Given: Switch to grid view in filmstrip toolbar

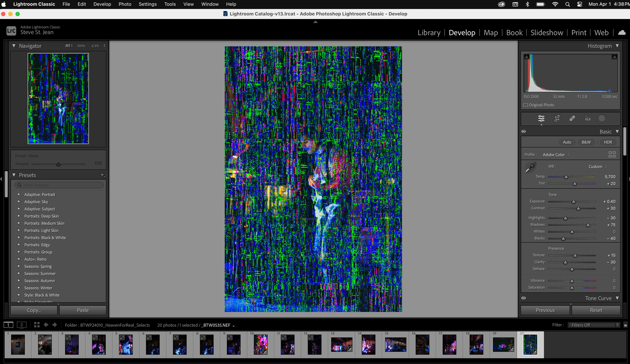Looking at the screenshot, I should tap(37, 325).
